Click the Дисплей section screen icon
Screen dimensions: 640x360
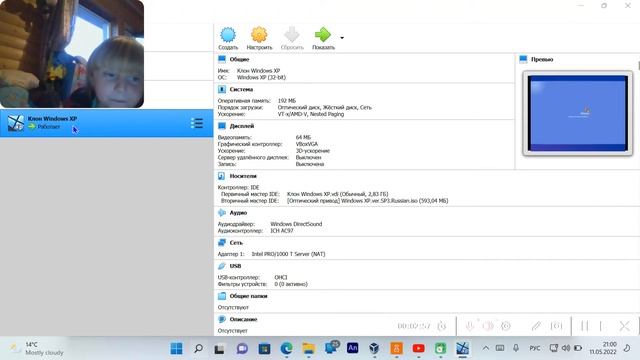pos(222,126)
